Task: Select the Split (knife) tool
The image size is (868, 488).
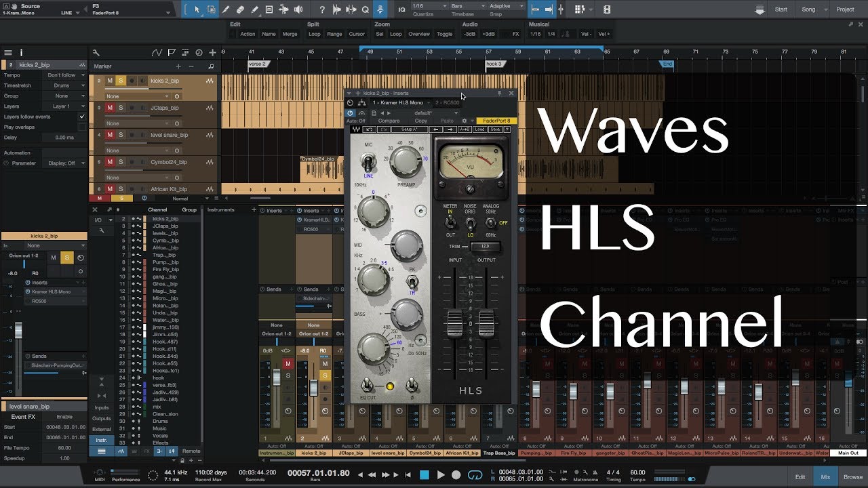Action: 226,9
